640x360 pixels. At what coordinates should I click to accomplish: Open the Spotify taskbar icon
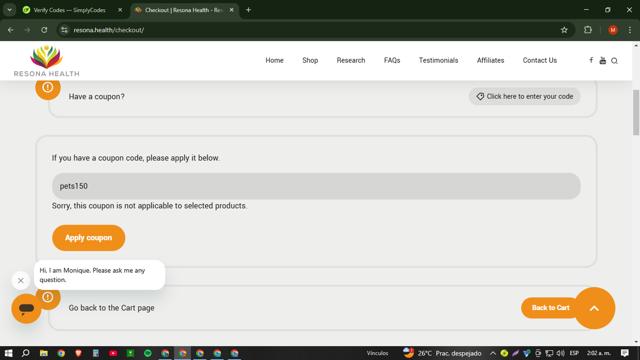pos(148,353)
